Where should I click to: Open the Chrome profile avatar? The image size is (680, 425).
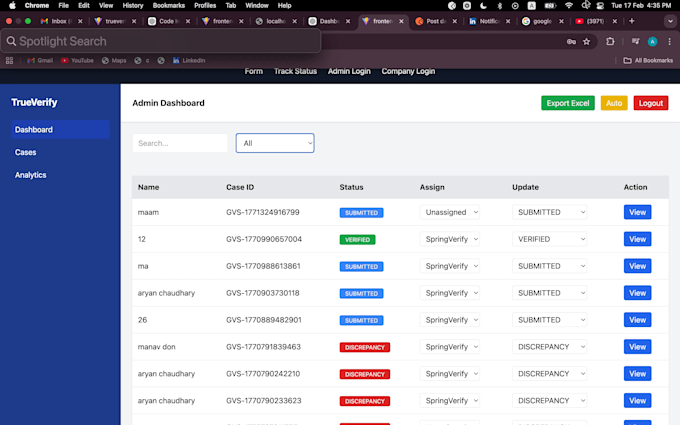(652, 42)
